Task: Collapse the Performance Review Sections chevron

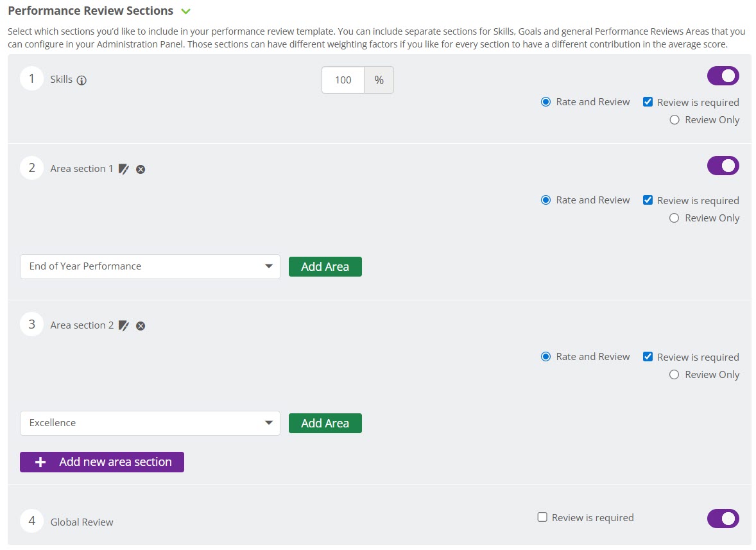Action: coord(186,12)
